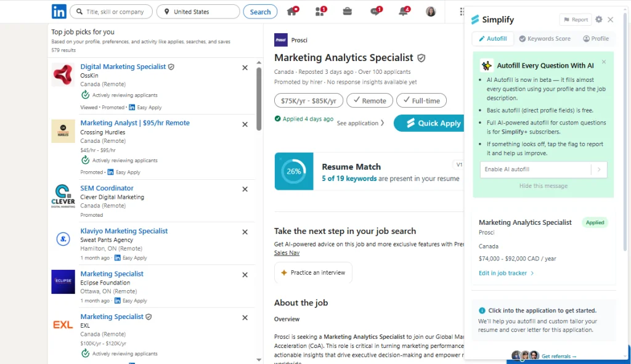Open the Messaging icon with notification badge
The image size is (631, 364).
coord(374,10)
